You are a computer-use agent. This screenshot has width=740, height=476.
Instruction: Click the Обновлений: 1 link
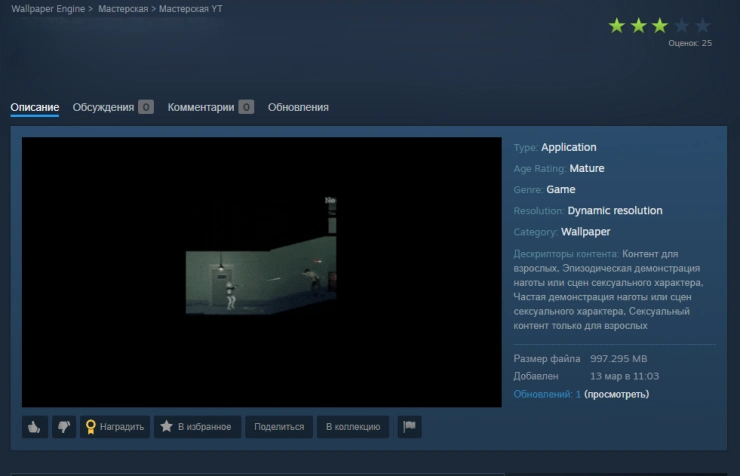(547, 394)
